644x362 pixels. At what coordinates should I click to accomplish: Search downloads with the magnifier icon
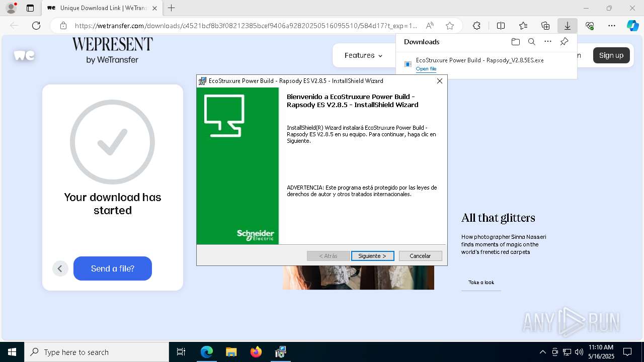click(x=532, y=42)
